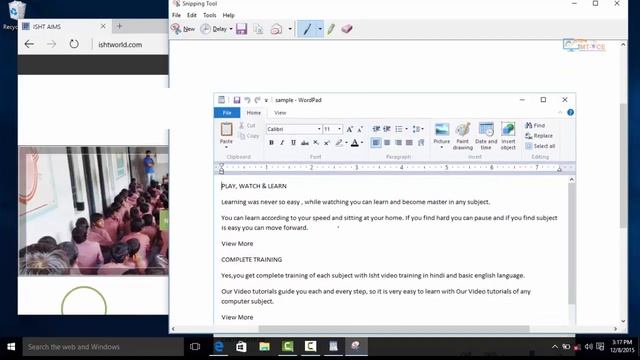The width and height of the screenshot is (640, 360).
Task: Toggle Italic formatting in WordPad
Action: click(282, 142)
